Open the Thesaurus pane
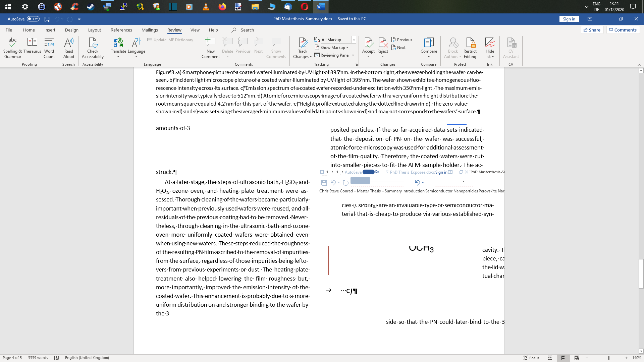 click(x=32, y=47)
